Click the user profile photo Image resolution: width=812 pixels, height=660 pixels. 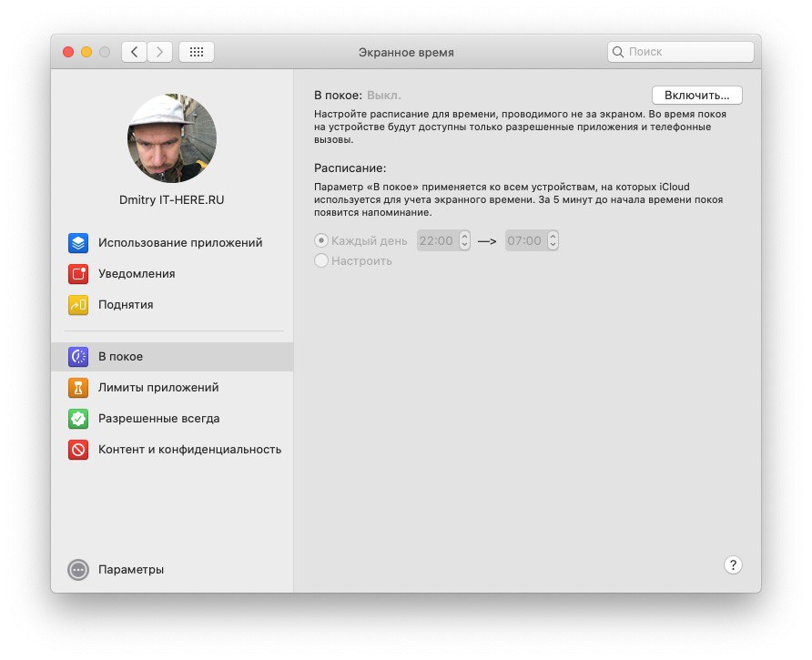[x=172, y=138]
